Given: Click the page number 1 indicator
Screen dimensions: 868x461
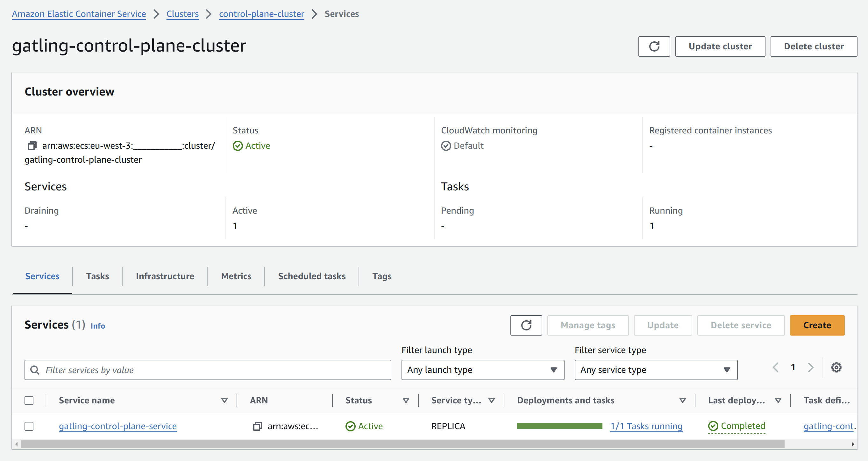Looking at the screenshot, I should pos(793,367).
